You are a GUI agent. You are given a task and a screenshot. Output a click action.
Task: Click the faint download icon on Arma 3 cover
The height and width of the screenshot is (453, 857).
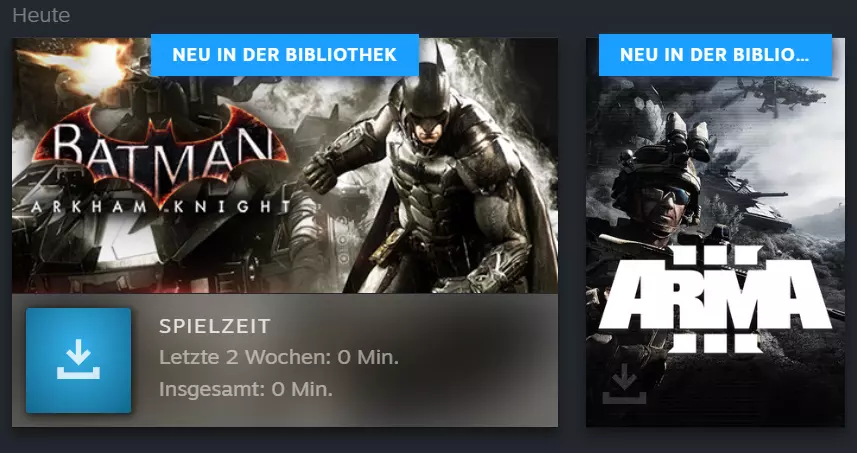624,384
